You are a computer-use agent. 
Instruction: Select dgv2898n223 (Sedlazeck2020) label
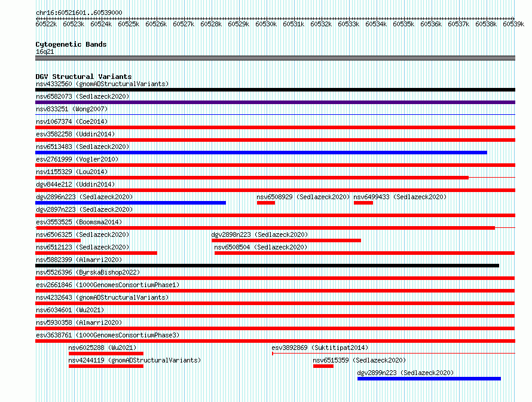(259, 234)
